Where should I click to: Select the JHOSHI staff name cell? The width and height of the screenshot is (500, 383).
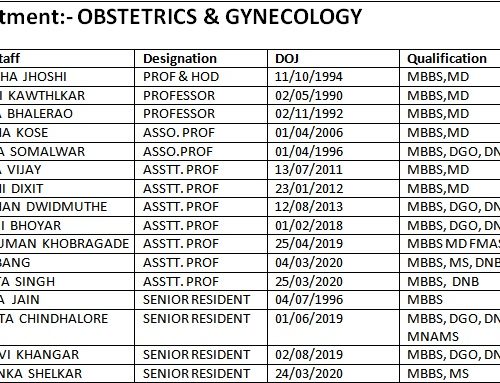click(67, 77)
